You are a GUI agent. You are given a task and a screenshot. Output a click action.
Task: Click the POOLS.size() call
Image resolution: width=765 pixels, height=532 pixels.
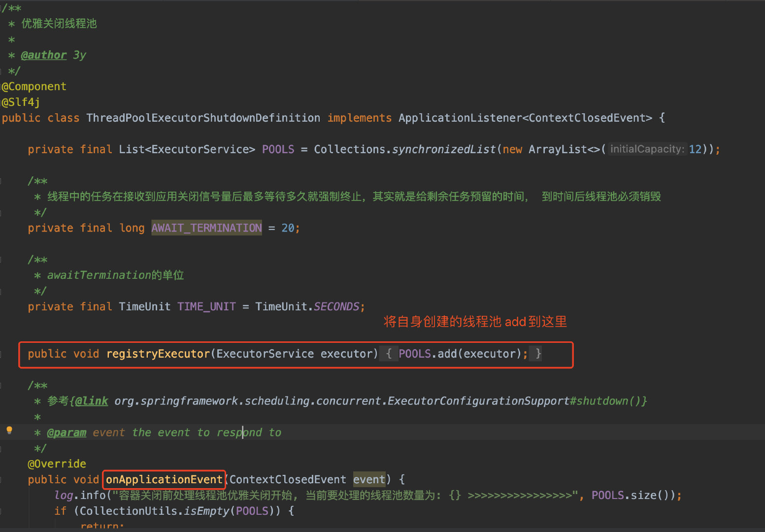[x=633, y=495]
